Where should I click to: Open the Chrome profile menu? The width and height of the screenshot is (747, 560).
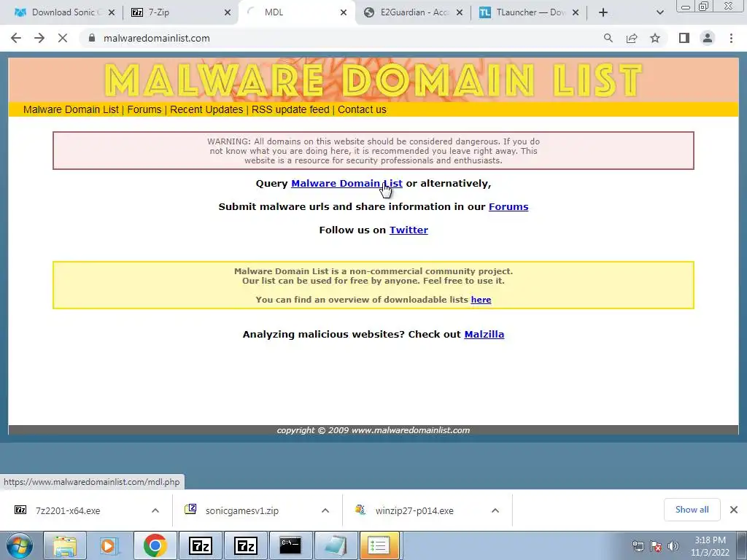708,38
